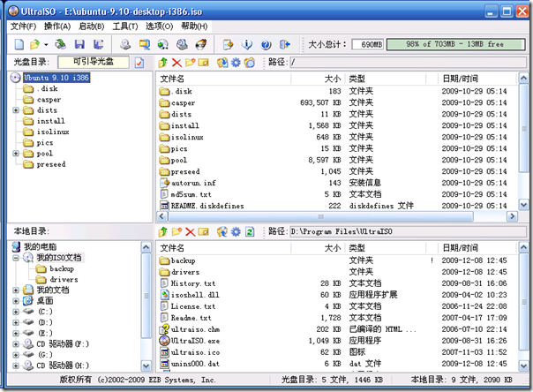
Task: Expand the 桌面 tree node
Action: [x=16, y=301]
